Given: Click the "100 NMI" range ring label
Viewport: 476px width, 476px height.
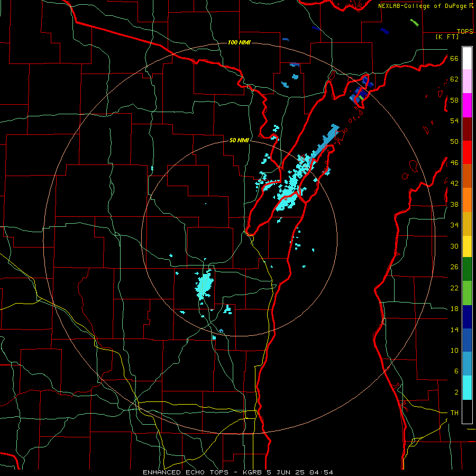Looking at the screenshot, I should (x=239, y=42).
